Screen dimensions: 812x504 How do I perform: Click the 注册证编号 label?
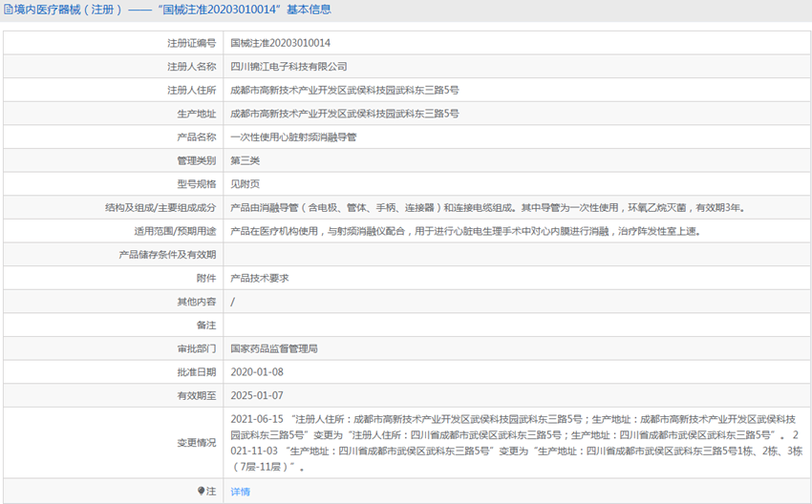coord(191,43)
